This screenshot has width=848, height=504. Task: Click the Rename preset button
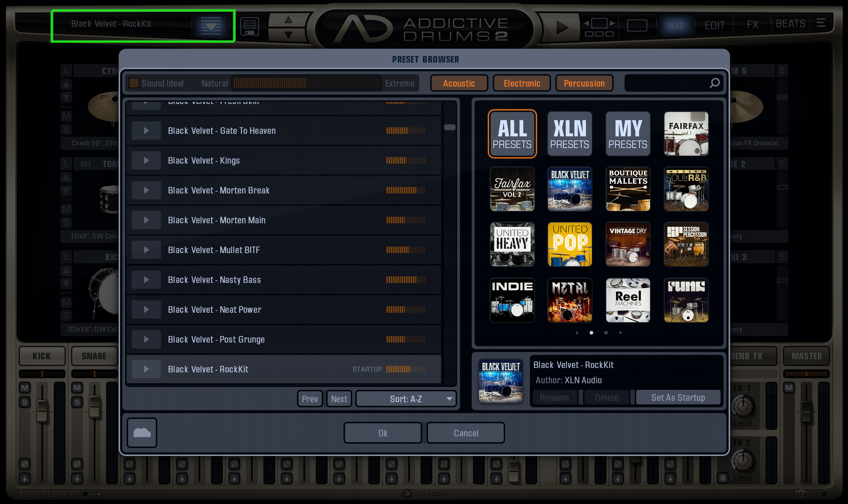pyautogui.click(x=554, y=397)
